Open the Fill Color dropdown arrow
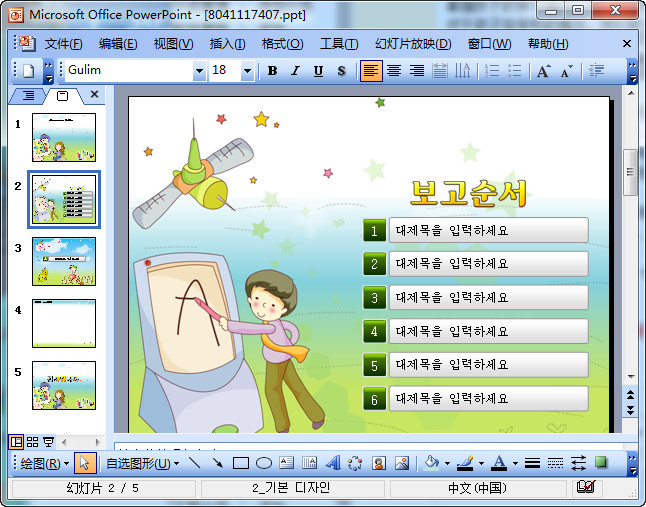Screen dimensions: 646x507 click(447, 464)
